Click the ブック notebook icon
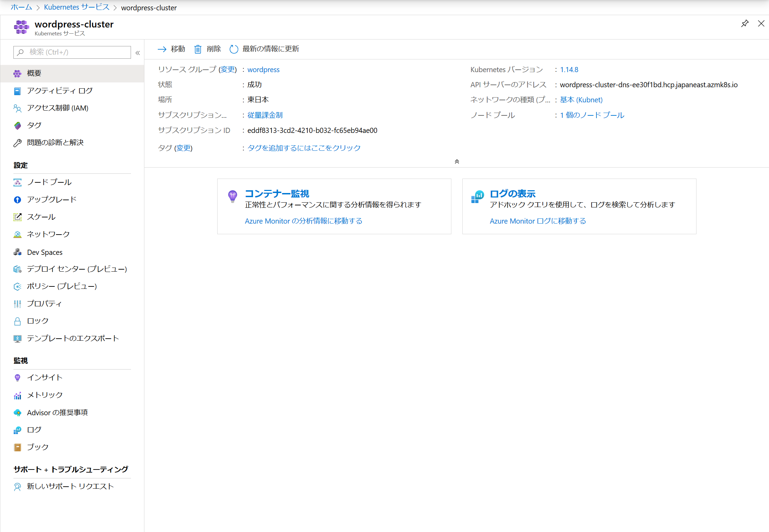 click(18, 447)
